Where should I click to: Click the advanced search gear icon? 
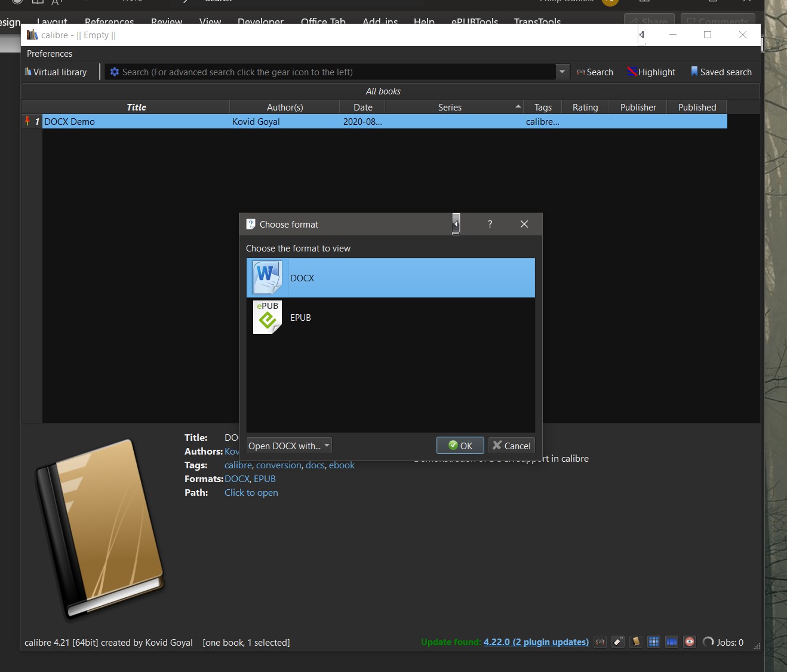coord(115,72)
